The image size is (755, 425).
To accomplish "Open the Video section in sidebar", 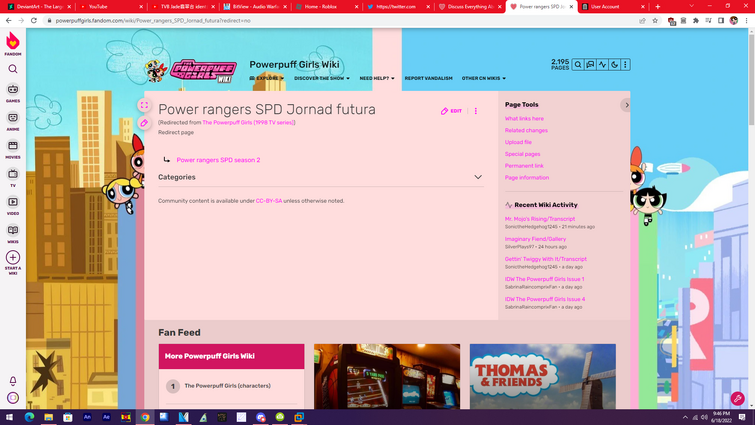I will coord(13,206).
